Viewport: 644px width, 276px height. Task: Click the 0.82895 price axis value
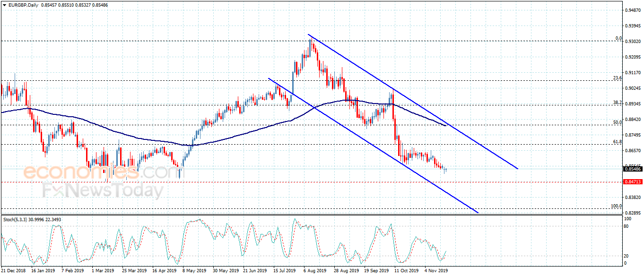click(x=633, y=213)
